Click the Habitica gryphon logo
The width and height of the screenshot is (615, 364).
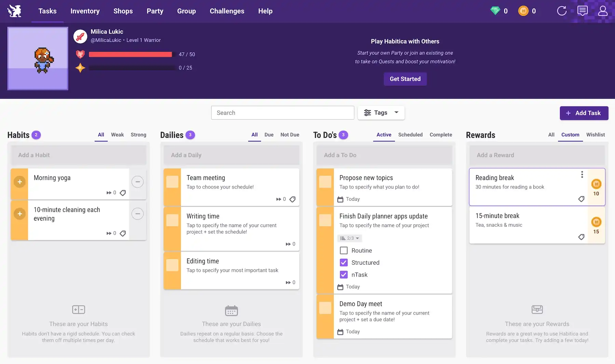[x=14, y=11]
